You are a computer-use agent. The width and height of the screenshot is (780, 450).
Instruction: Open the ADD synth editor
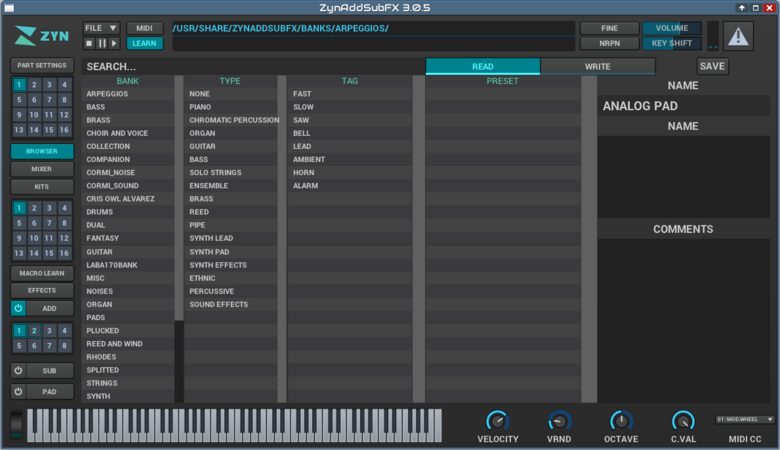coord(49,308)
